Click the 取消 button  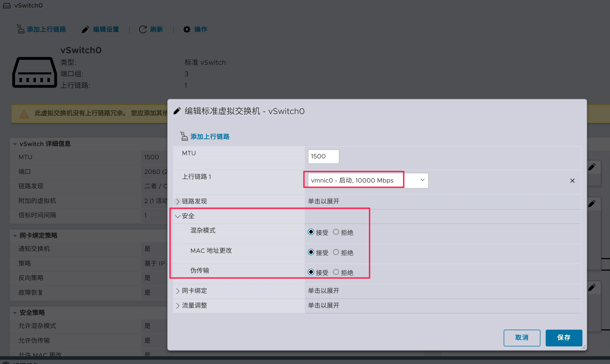(522, 338)
